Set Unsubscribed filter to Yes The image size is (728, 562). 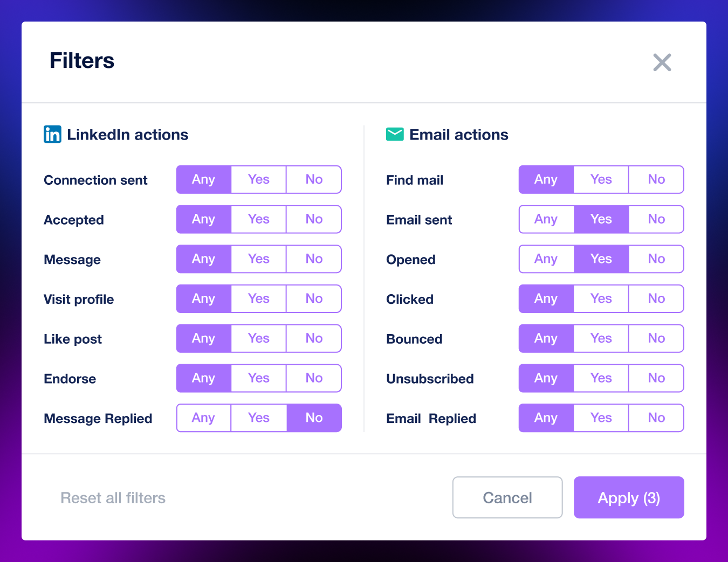tap(601, 378)
